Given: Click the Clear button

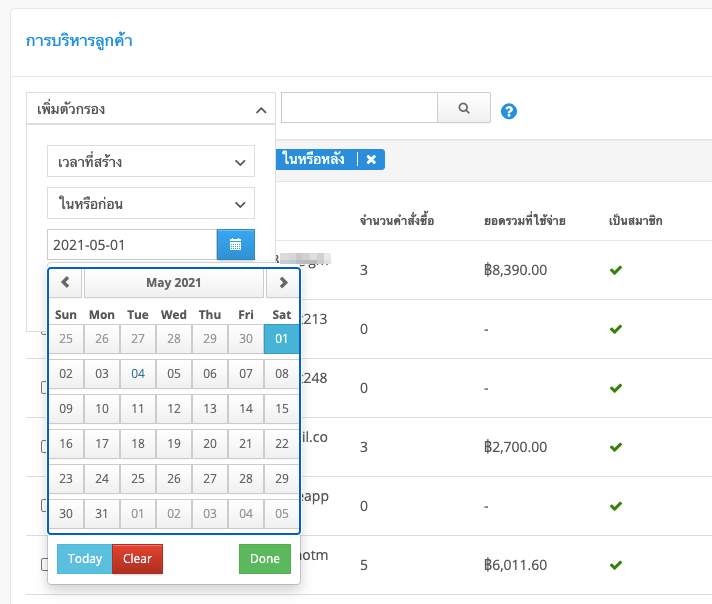Looking at the screenshot, I should tap(137, 559).
